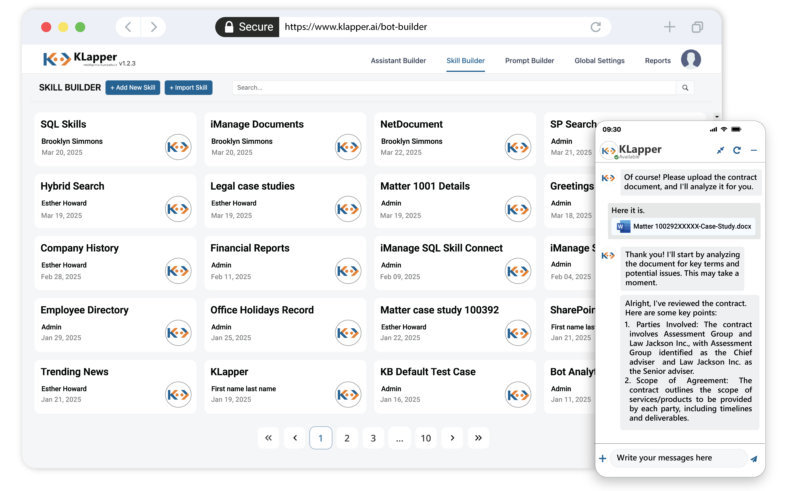Click the browser reload icon
The image size is (800, 491).
pos(595,27)
